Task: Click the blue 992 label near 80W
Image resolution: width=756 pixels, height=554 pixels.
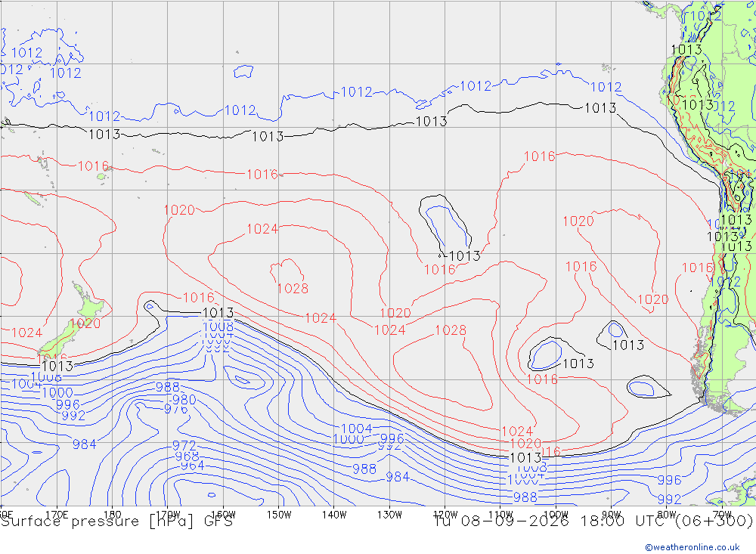Action: click(x=669, y=499)
